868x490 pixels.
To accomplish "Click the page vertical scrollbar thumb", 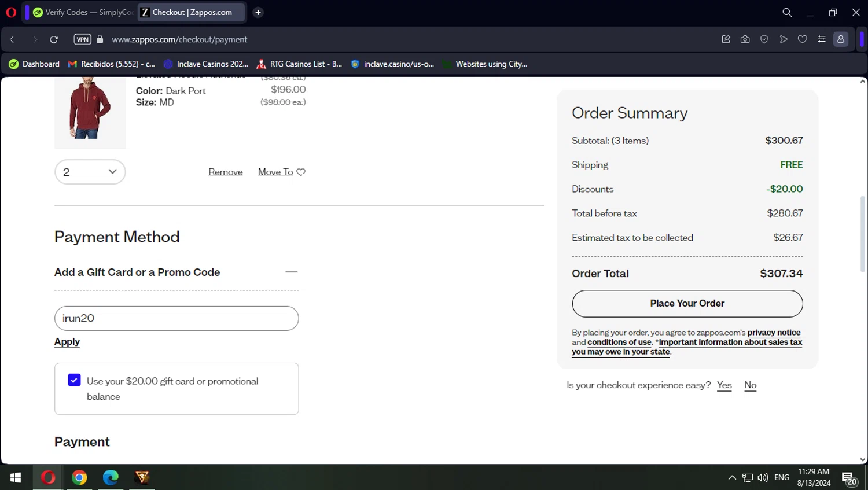I will pyautogui.click(x=863, y=234).
